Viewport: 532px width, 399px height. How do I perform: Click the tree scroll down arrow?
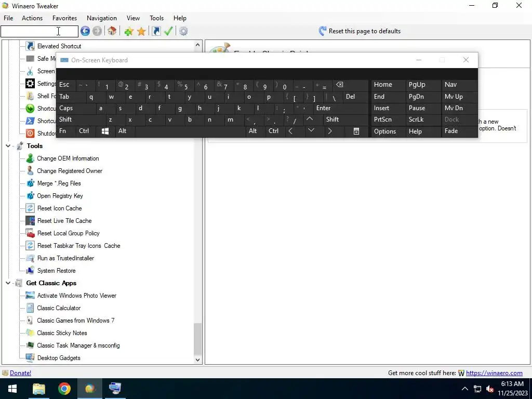click(198, 360)
